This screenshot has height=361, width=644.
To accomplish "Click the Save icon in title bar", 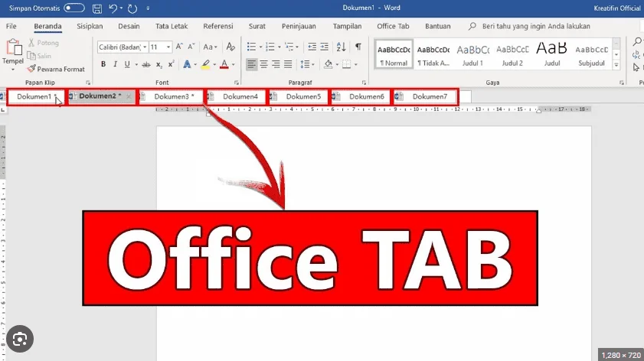I will (97, 8).
